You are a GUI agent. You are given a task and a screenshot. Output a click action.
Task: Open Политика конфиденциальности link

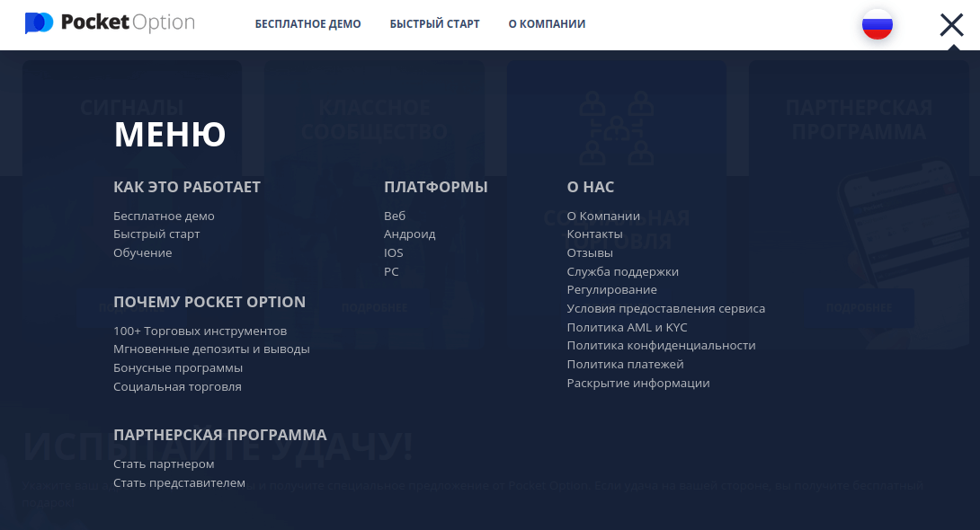661,346
